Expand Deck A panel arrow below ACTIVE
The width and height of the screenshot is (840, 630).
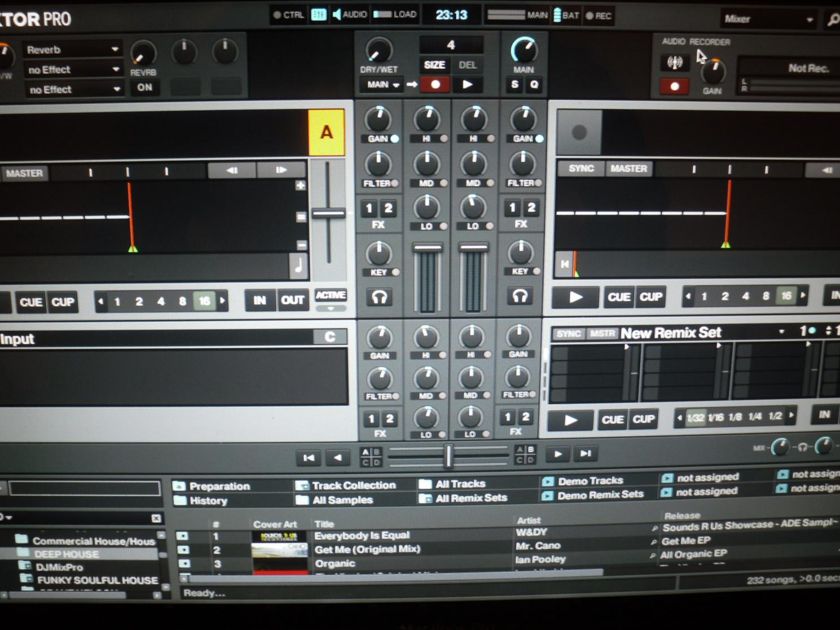[x=331, y=309]
